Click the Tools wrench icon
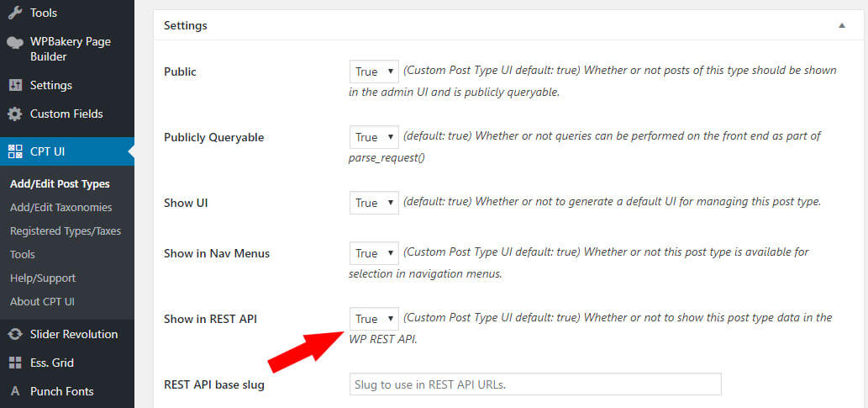Viewport: 868px width, 408px height. 15,12
